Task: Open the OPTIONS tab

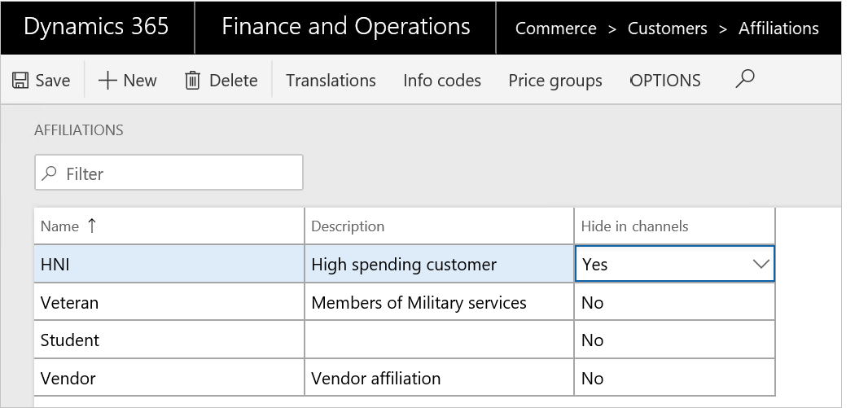Action: tap(664, 81)
